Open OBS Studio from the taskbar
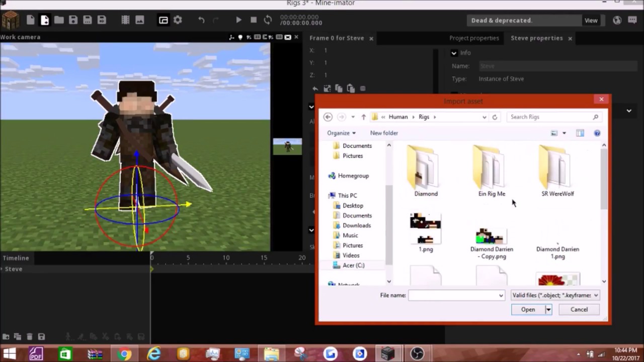Viewport: 644px width, 362px height. [x=417, y=354]
